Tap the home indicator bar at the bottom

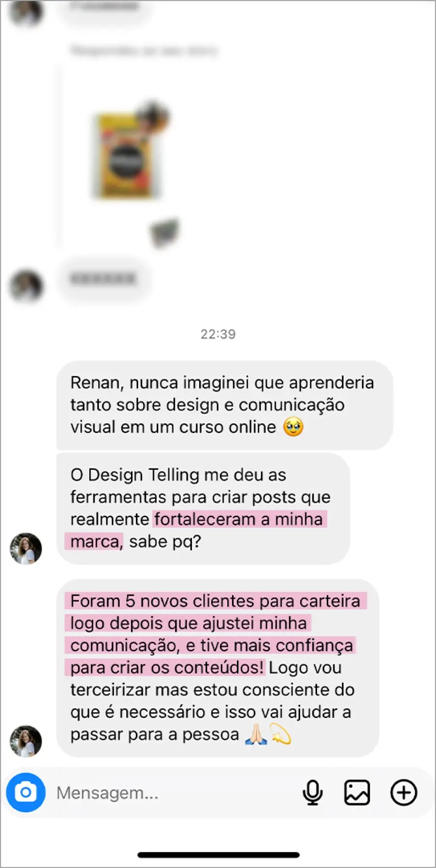(x=218, y=854)
